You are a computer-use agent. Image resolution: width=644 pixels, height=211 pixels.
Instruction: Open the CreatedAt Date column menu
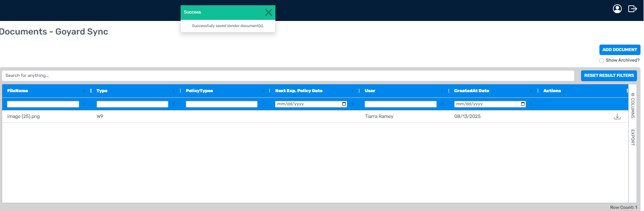click(531, 91)
